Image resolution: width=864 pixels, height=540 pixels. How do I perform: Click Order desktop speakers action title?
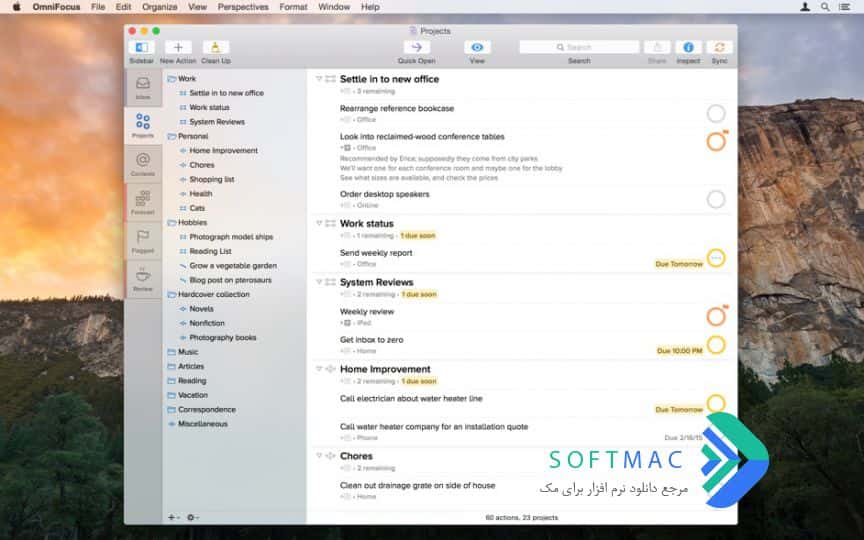tap(385, 194)
